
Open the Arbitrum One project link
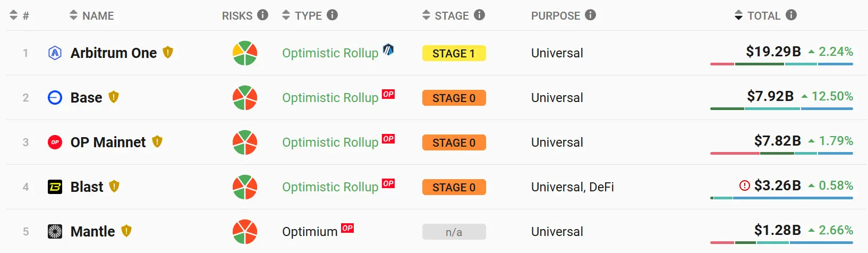pos(114,53)
